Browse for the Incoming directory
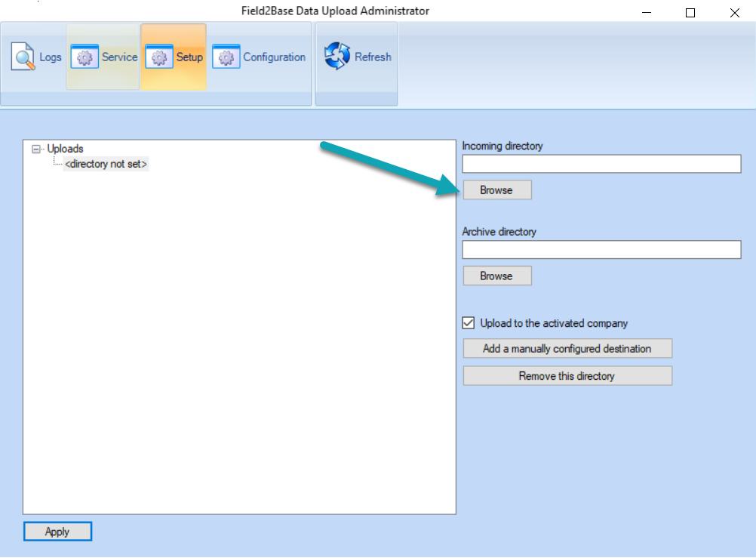Image resolution: width=756 pixels, height=558 pixels. point(497,190)
